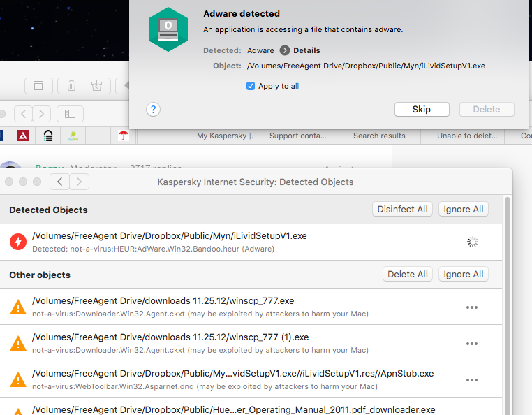This screenshot has width=532, height=415.
Task: Open the green rocket bookmark icon
Action: point(73,136)
